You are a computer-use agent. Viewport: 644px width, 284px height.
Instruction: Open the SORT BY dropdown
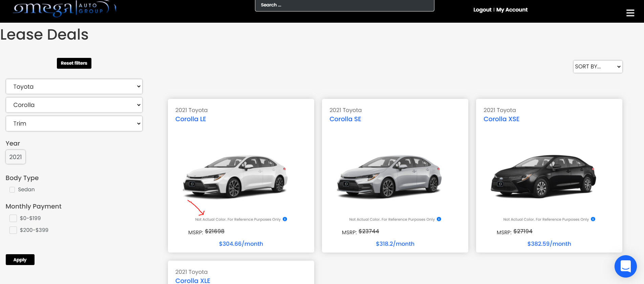click(598, 67)
